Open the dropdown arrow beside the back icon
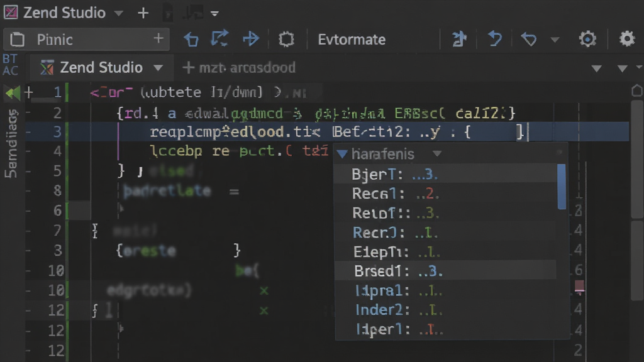Viewport: 644px width, 362px height. tap(555, 40)
